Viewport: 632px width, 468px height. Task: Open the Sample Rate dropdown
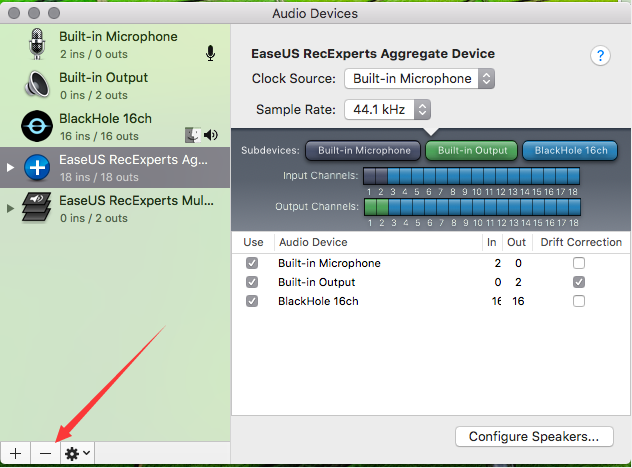(x=387, y=110)
